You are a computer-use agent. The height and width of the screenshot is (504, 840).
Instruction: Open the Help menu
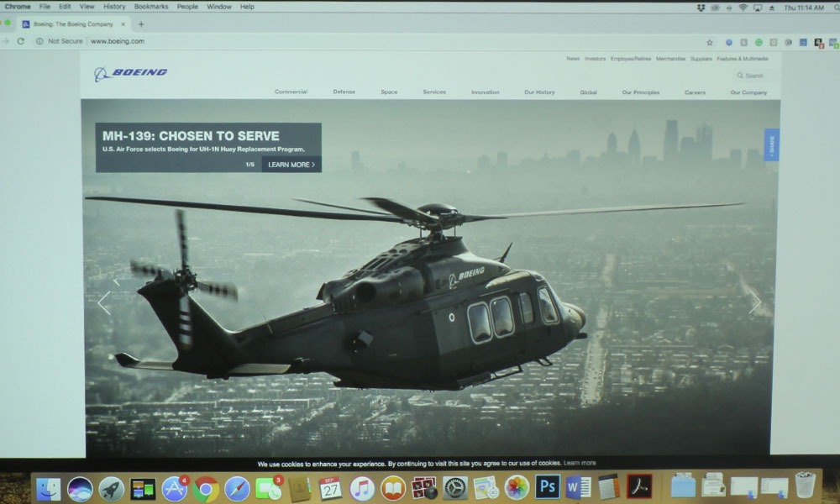(247, 7)
